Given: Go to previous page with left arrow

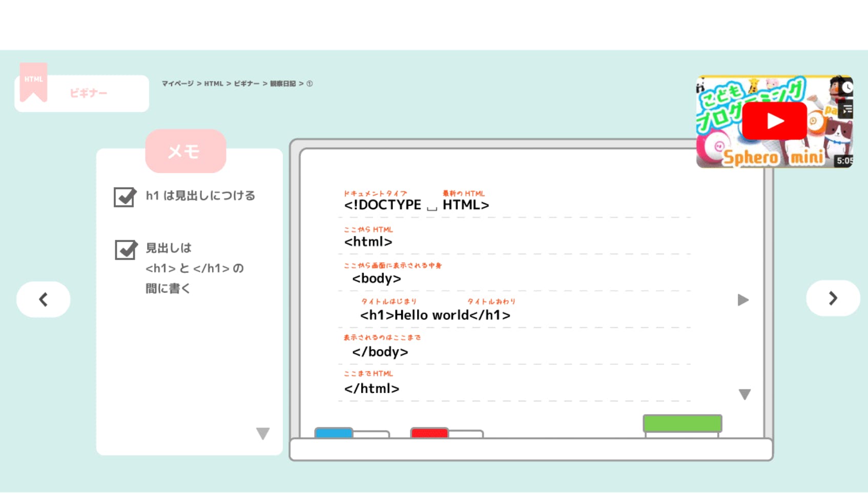Looking at the screenshot, I should point(44,299).
